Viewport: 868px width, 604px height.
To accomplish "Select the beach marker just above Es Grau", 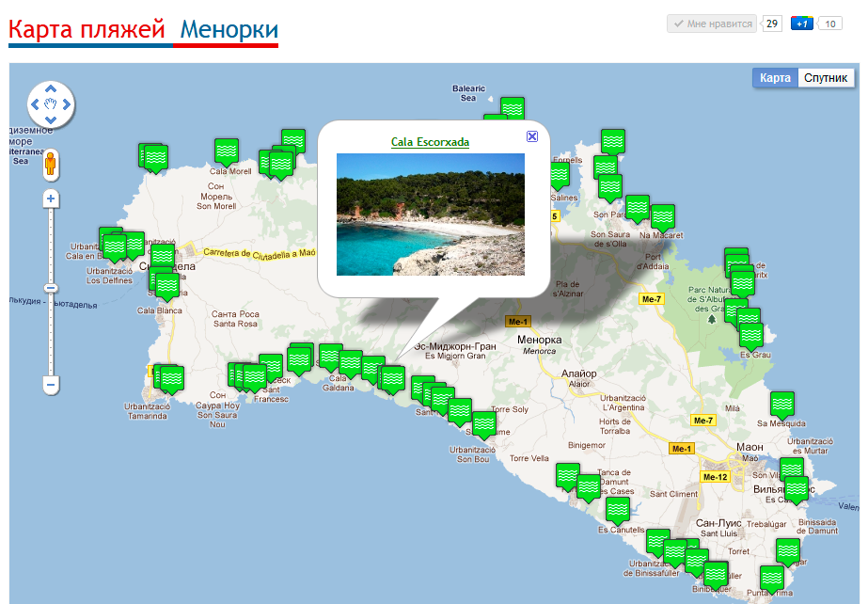I will click(751, 337).
